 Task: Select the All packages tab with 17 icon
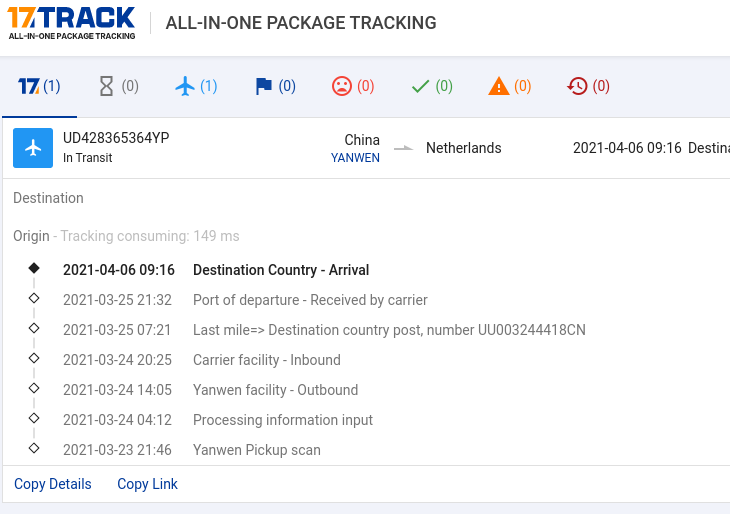pos(39,86)
